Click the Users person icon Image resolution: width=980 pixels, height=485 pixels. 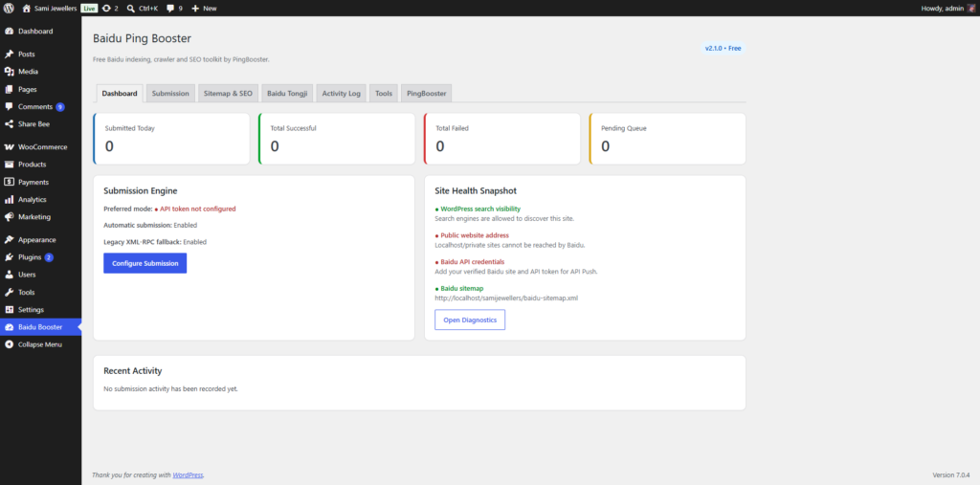click(x=10, y=275)
